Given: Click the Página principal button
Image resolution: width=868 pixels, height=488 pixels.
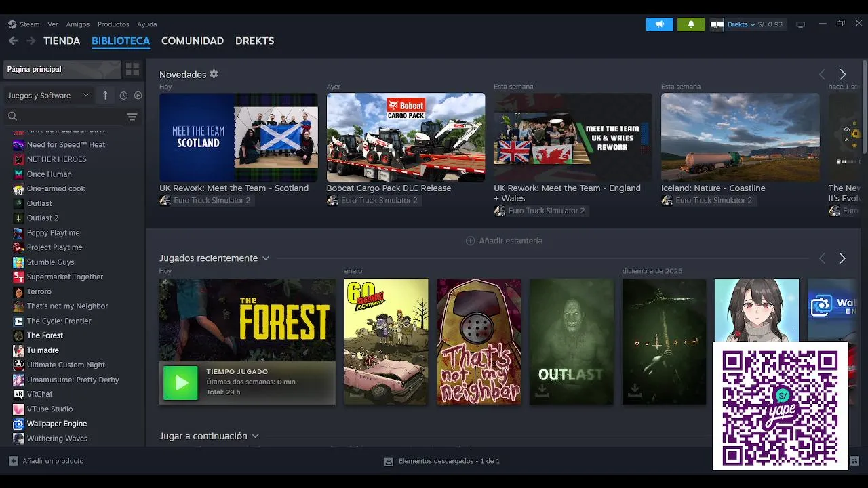Looking at the screenshot, I should (x=62, y=69).
